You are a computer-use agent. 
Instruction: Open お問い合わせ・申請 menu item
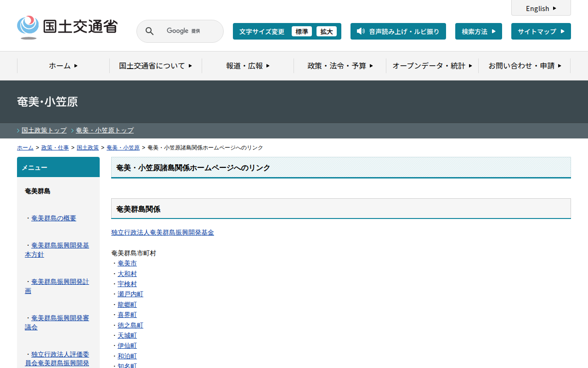point(524,66)
